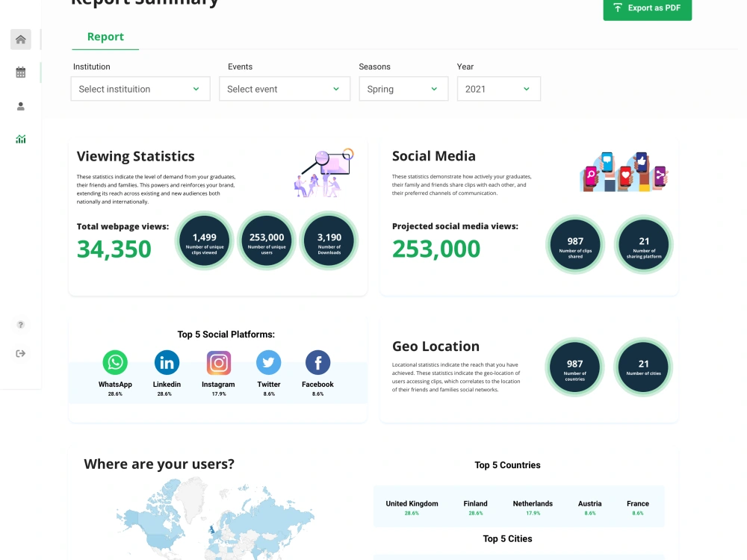Click the logout icon in sidebar
This screenshot has width=747, height=560.
(20, 353)
